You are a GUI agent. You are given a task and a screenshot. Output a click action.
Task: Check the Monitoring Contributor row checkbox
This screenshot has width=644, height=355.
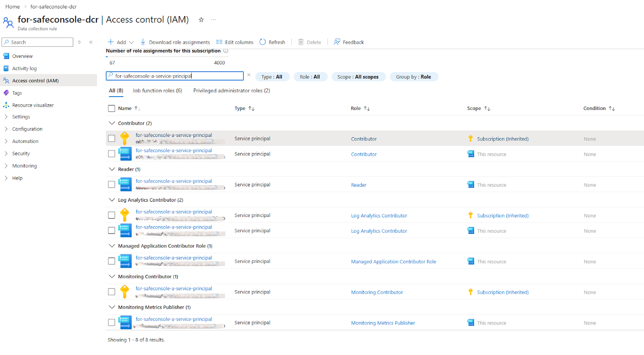(111, 292)
